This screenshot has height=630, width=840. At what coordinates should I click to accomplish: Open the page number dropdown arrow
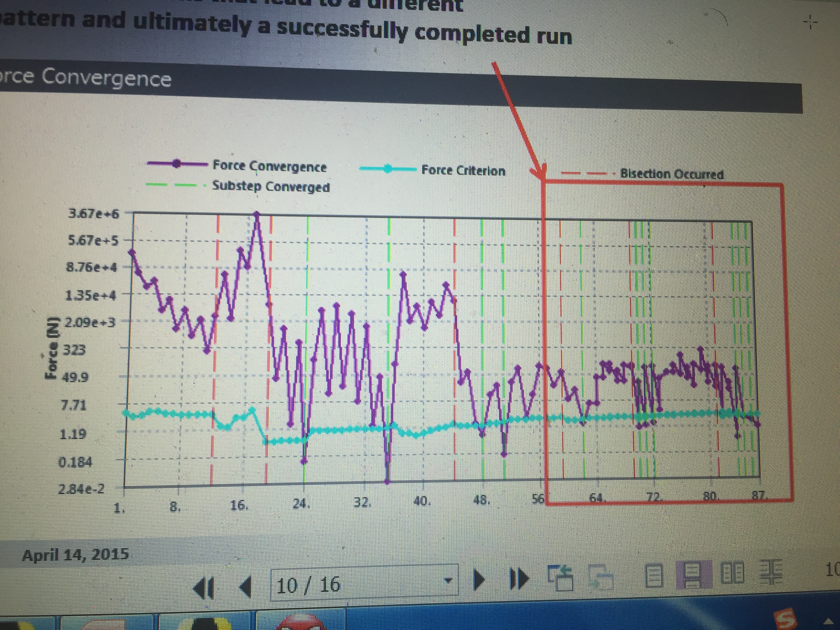point(449,580)
